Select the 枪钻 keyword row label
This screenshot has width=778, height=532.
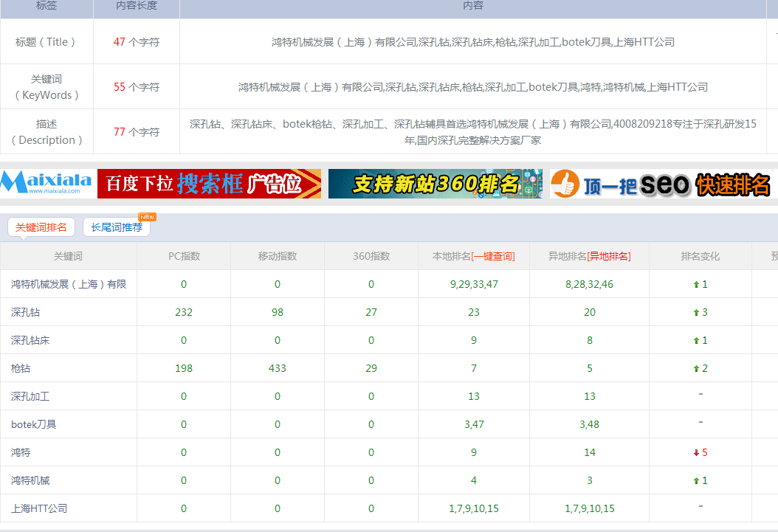[21, 369]
